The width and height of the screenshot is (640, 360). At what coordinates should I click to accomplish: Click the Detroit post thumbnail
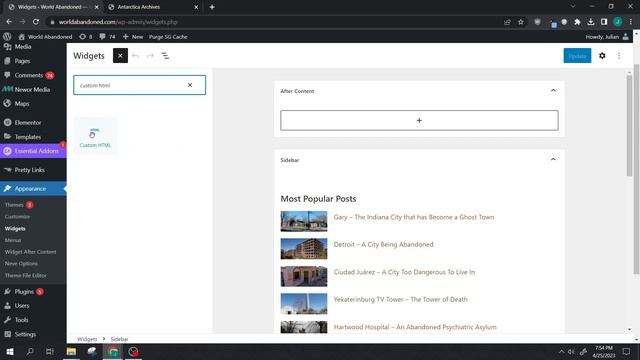coord(304,249)
